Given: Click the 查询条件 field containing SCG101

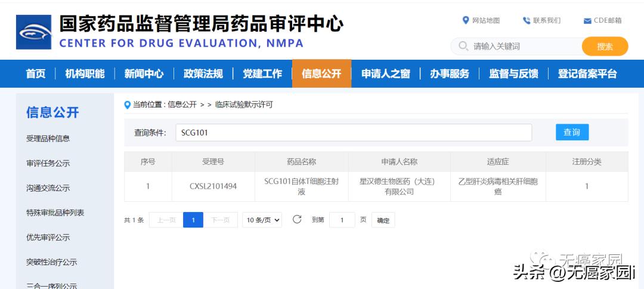Looking at the screenshot, I should [354, 133].
